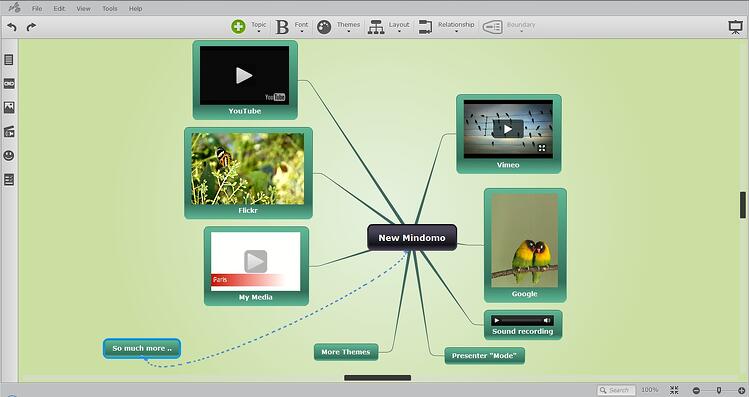Expand the Font dropdown arrow
749x397 pixels.
tap(301, 32)
